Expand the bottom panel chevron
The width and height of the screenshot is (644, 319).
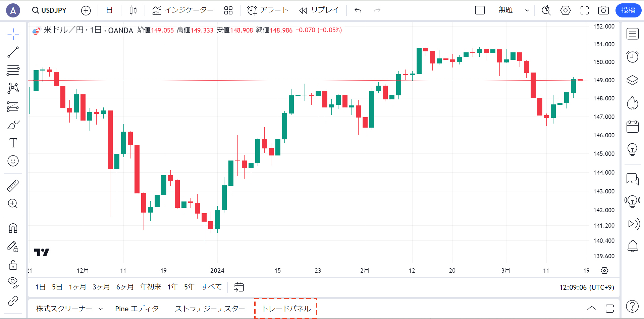pos(592,308)
